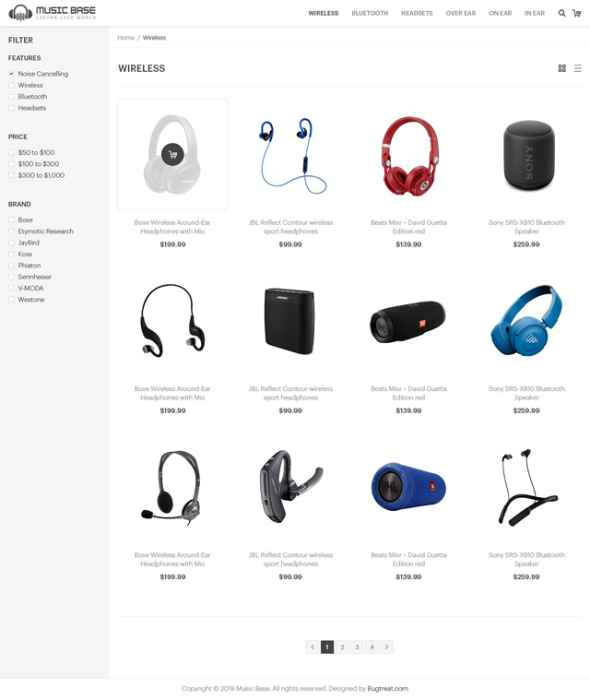Select the In Ear navigation item

click(x=535, y=14)
